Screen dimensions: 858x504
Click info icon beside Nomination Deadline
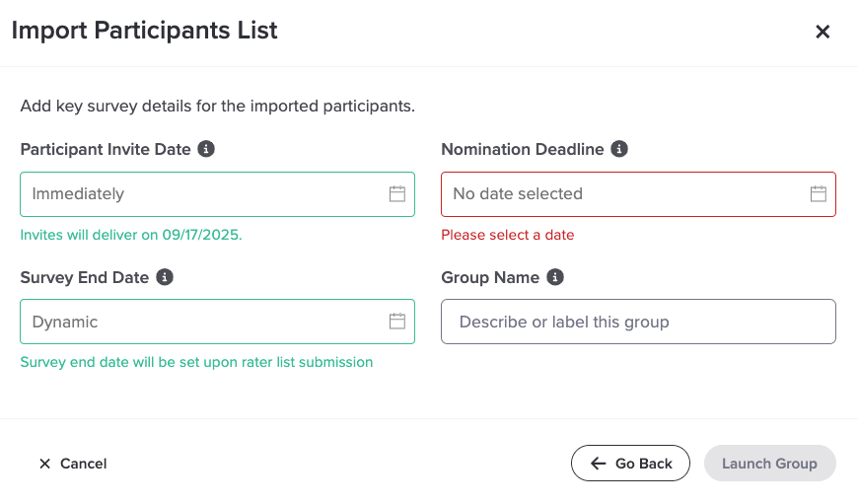point(619,149)
